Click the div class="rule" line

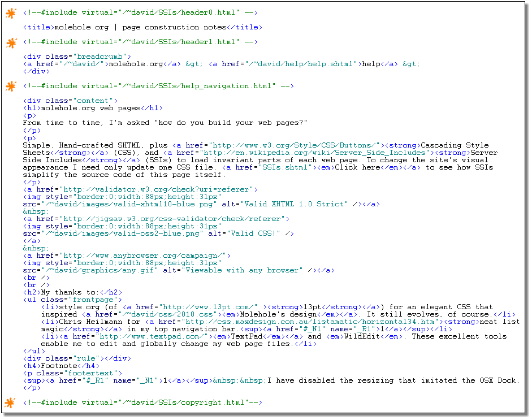[x=77, y=358]
